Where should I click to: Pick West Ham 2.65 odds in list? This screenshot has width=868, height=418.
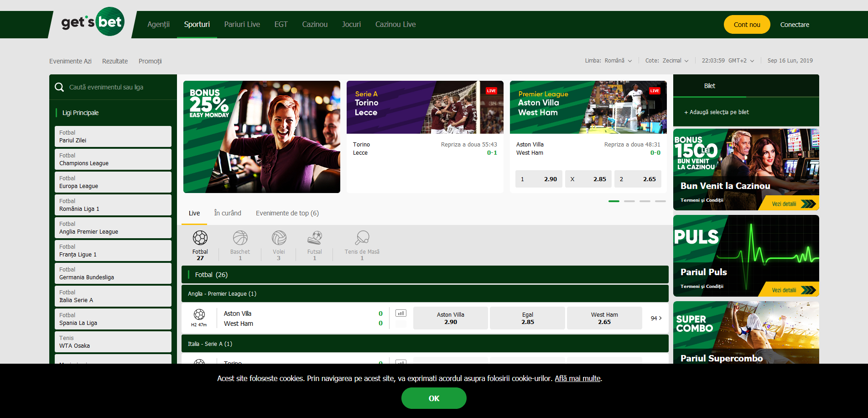604,318
